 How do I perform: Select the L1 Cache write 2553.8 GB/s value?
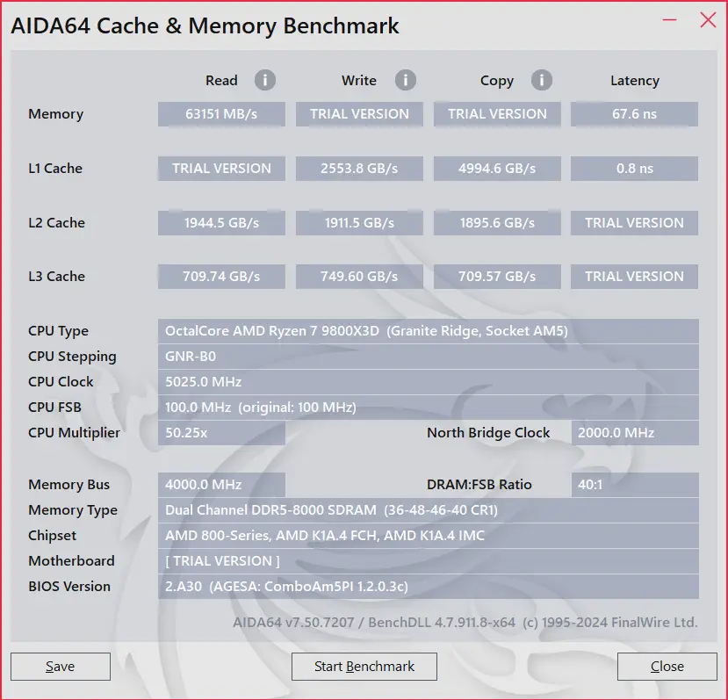pos(359,168)
